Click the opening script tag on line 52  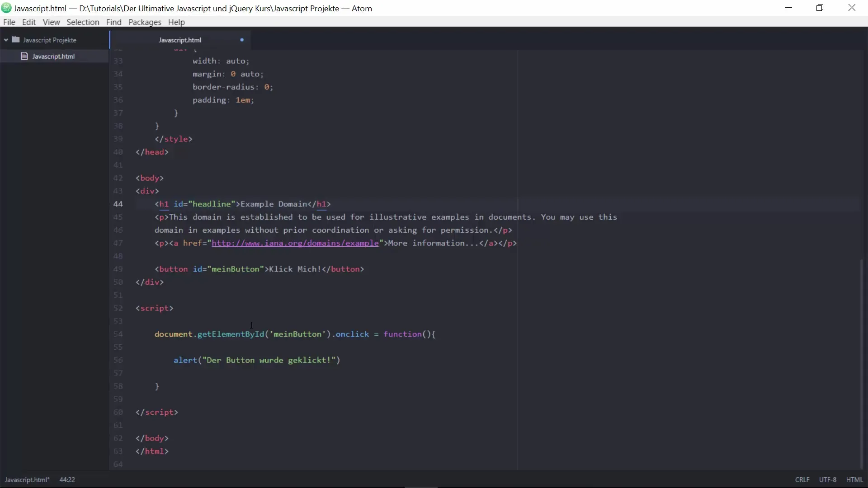click(x=154, y=308)
